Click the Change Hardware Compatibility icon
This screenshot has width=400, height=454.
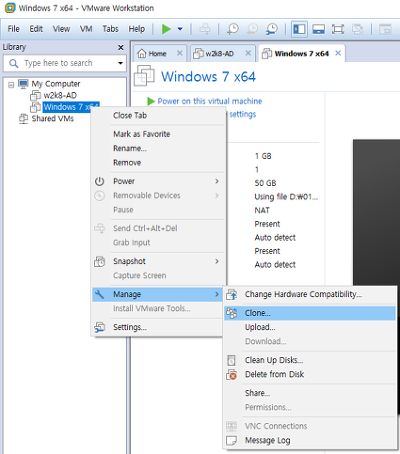[x=232, y=294]
